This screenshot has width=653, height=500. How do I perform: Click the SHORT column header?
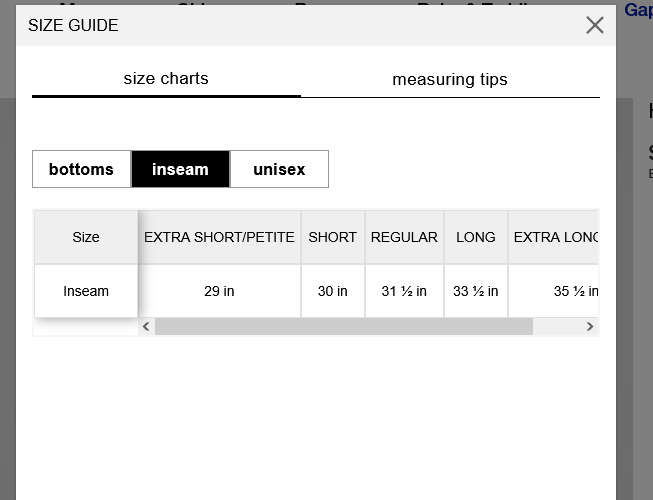[333, 237]
